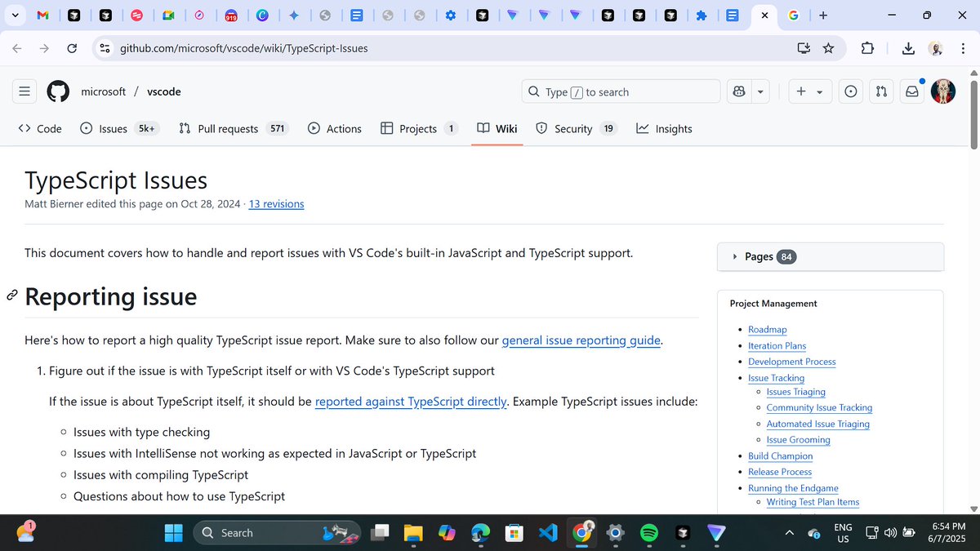Screen dimensions: 980x551
Task: Click the address bar URL
Action: coord(244,48)
